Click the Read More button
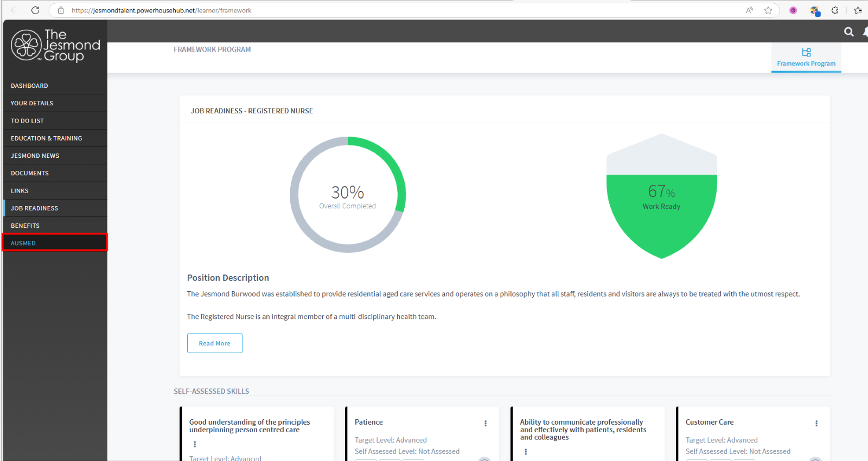This screenshot has height=461, width=868. 215,343
